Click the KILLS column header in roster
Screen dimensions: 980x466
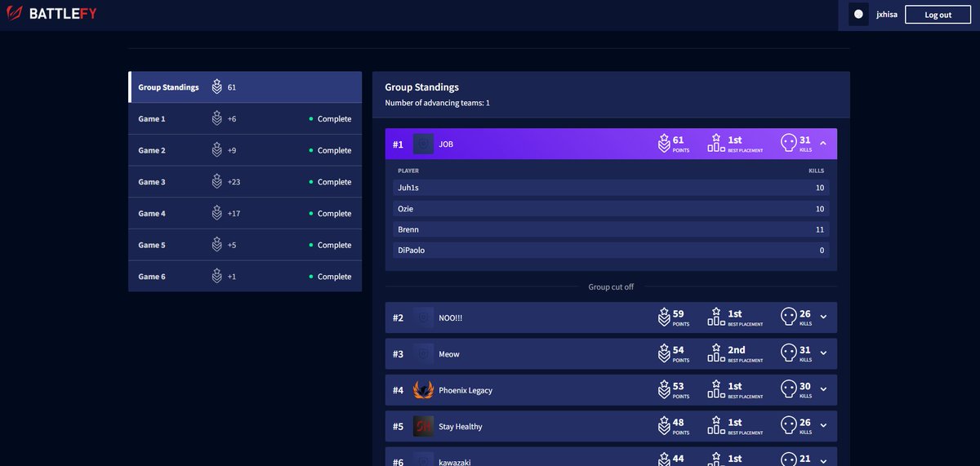[816, 171]
